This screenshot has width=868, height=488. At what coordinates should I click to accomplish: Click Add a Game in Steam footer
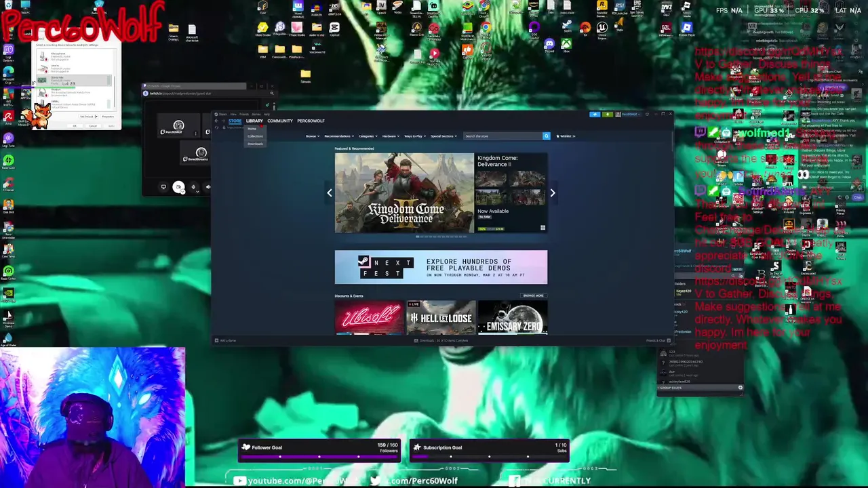coord(226,340)
